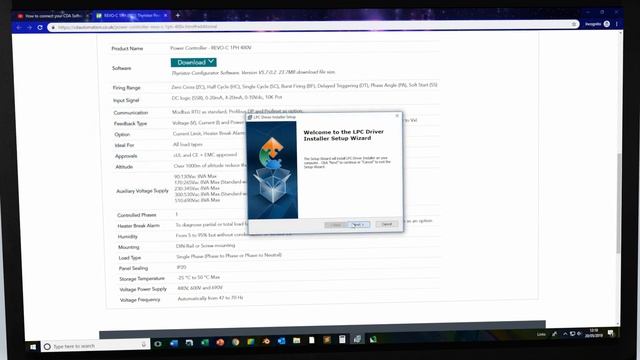
Task: Click the 'Humidity' row label
Action: point(128,237)
